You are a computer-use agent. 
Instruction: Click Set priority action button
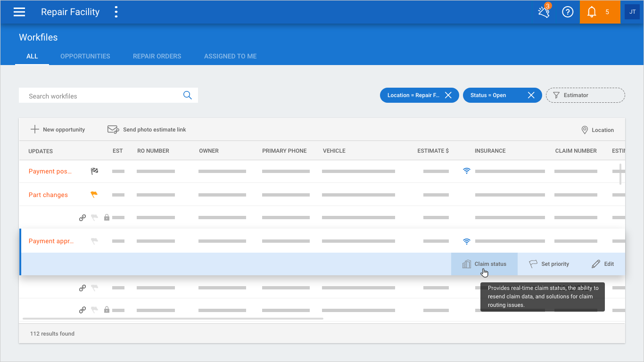549,264
